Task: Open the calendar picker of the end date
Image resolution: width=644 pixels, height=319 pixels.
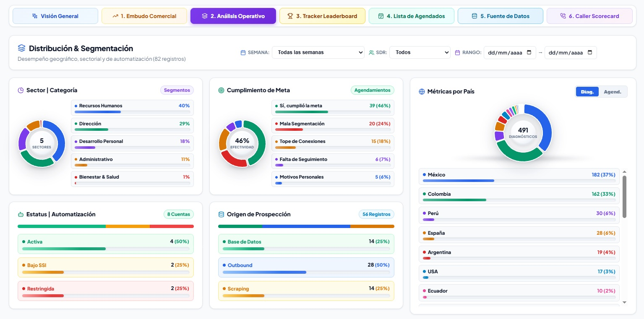Action: pyautogui.click(x=590, y=52)
